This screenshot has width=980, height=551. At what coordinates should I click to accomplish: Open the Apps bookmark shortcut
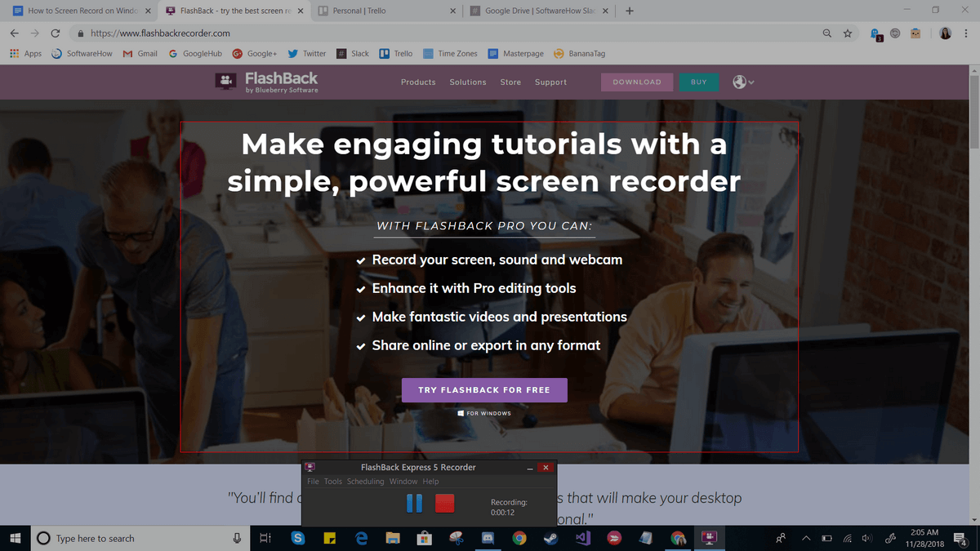25,54
